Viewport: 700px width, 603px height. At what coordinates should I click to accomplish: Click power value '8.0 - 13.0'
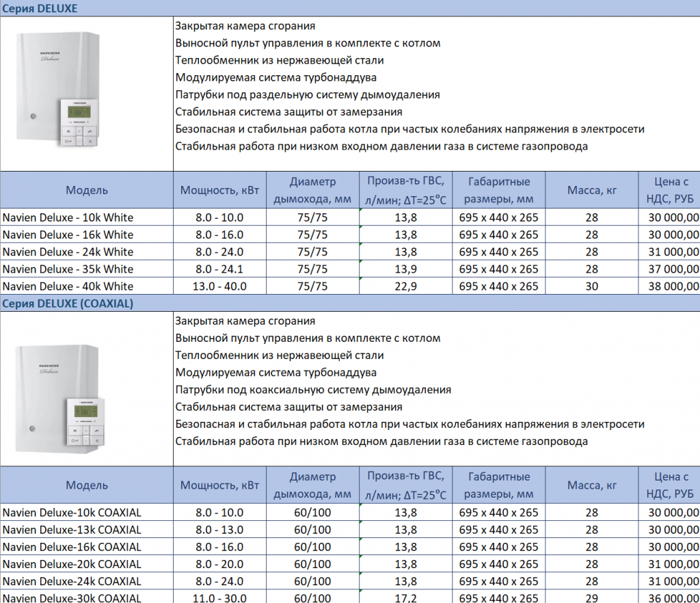(219, 530)
